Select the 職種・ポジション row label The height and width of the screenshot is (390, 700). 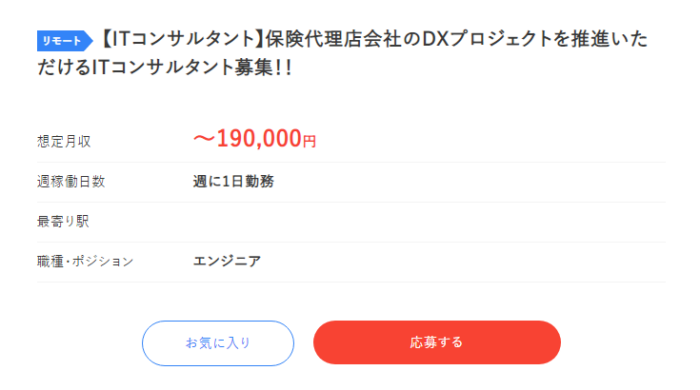coord(85,261)
